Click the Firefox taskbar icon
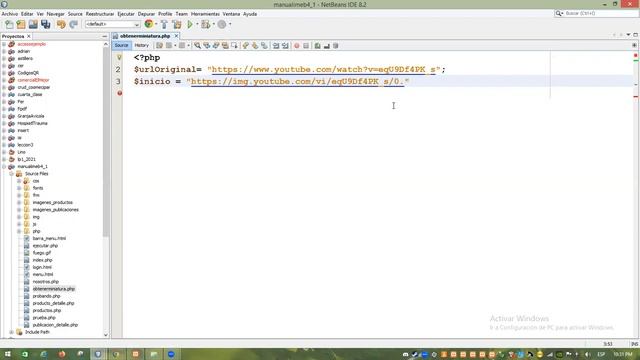 [62, 354]
